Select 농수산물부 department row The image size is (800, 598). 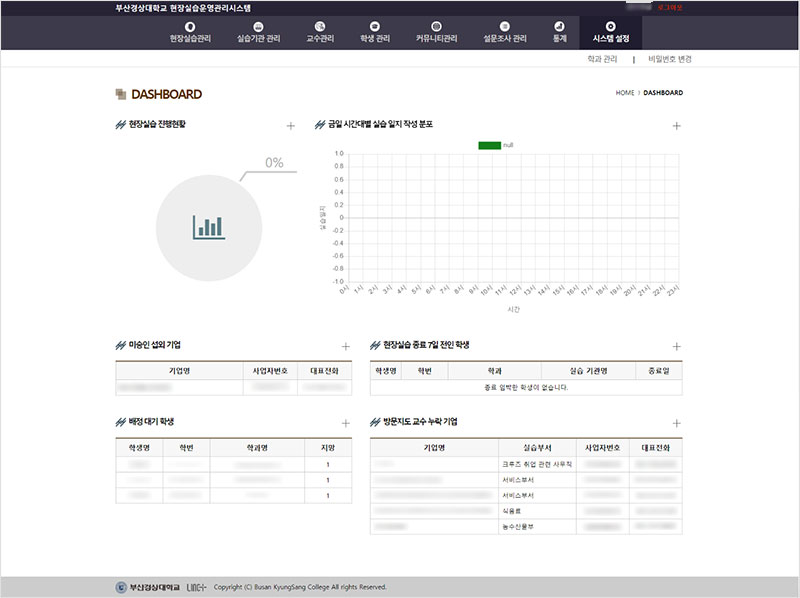(526, 527)
